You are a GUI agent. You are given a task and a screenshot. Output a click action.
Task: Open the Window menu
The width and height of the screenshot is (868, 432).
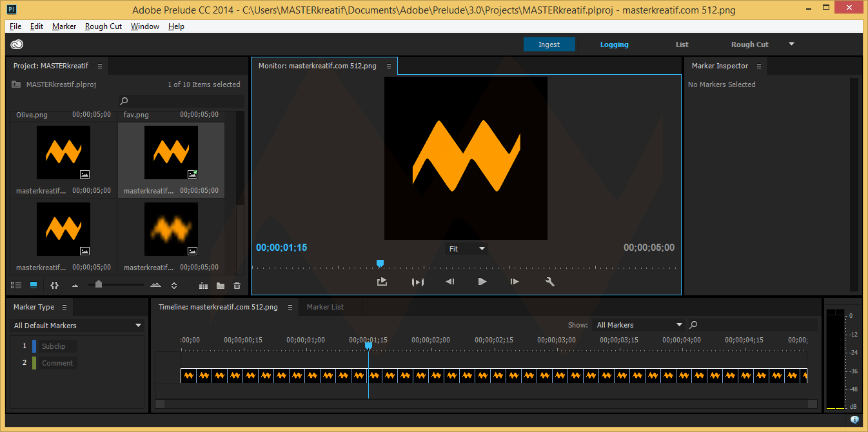point(145,26)
